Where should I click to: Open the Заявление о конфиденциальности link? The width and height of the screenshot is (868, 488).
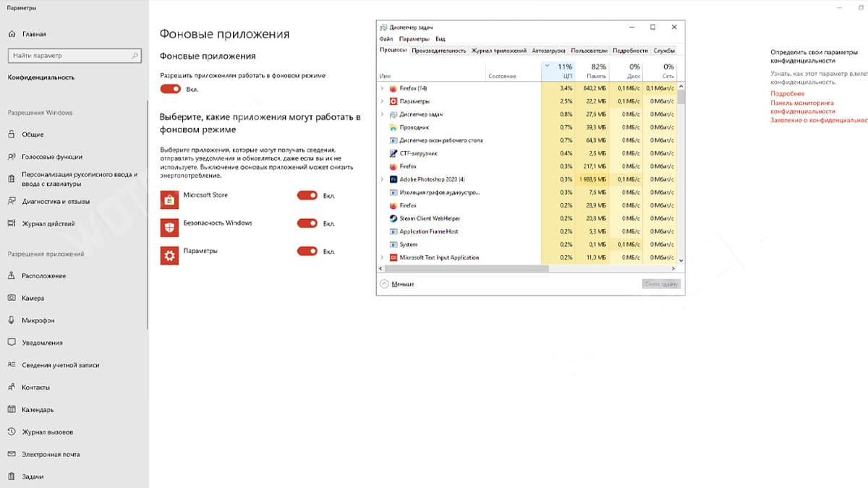pyautogui.click(x=819, y=120)
